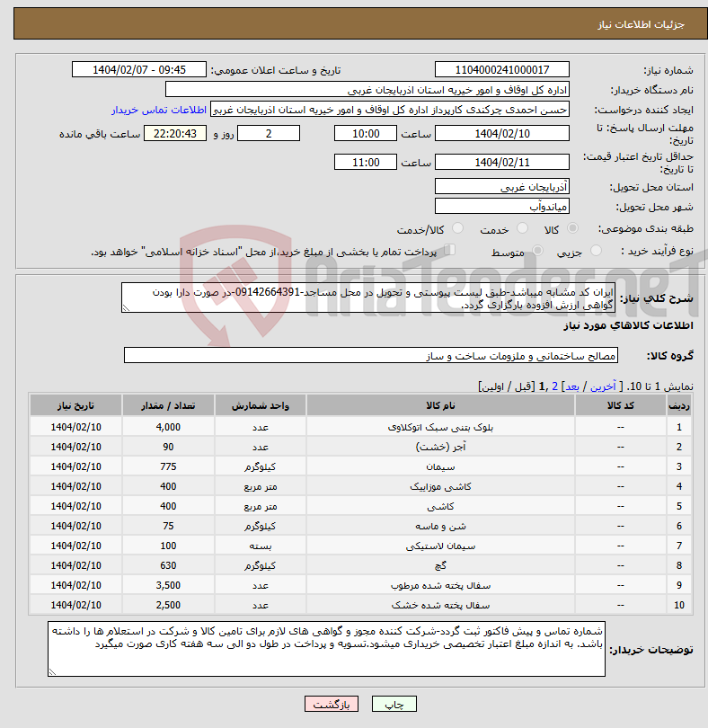The image size is (708, 728).
Task: Click the توضیحات خریدار notes textarea
Action: (x=326, y=649)
